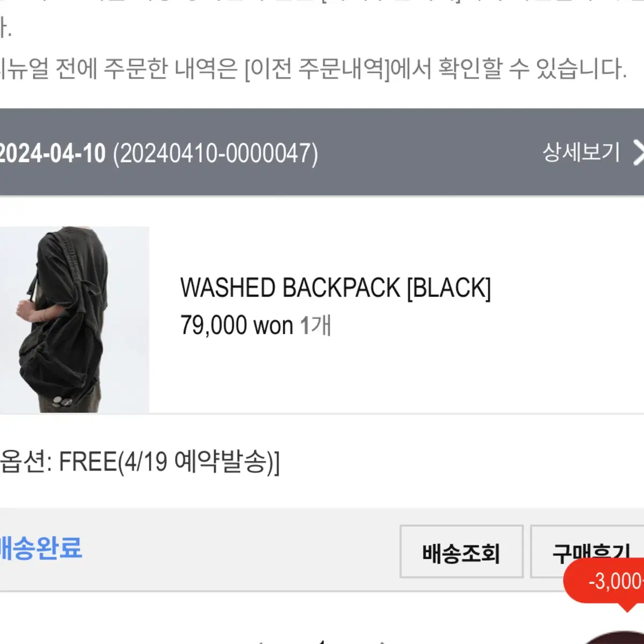Click the 리뉴얼 전에 주문한 내역은 notice text

119,69
